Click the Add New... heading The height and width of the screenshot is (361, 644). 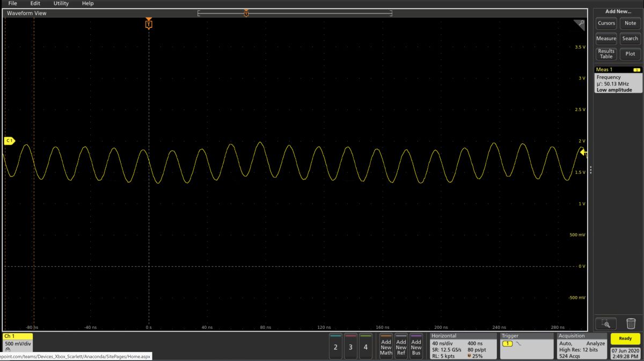coord(618,11)
